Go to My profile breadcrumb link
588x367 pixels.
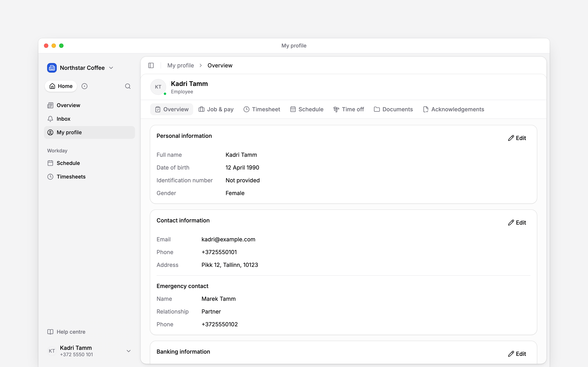(x=181, y=66)
